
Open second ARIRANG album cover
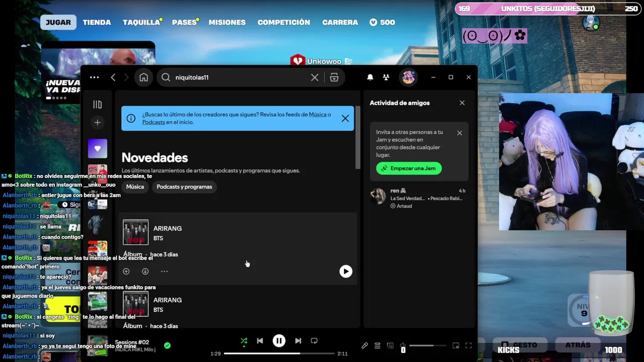tap(136, 304)
